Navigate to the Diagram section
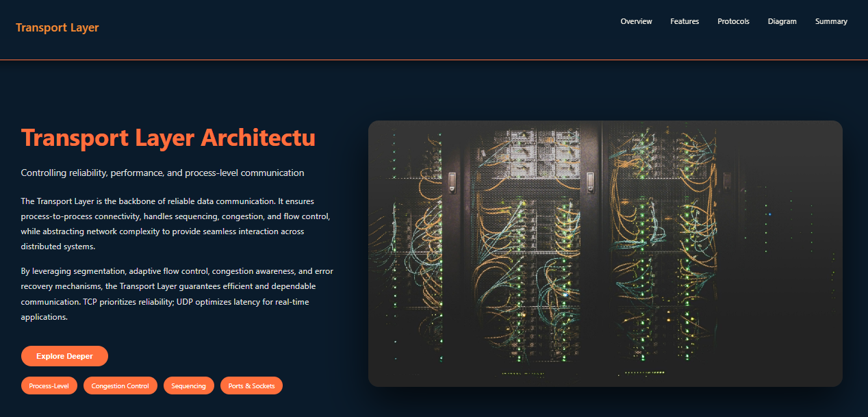The height and width of the screenshot is (417, 868). click(x=782, y=21)
